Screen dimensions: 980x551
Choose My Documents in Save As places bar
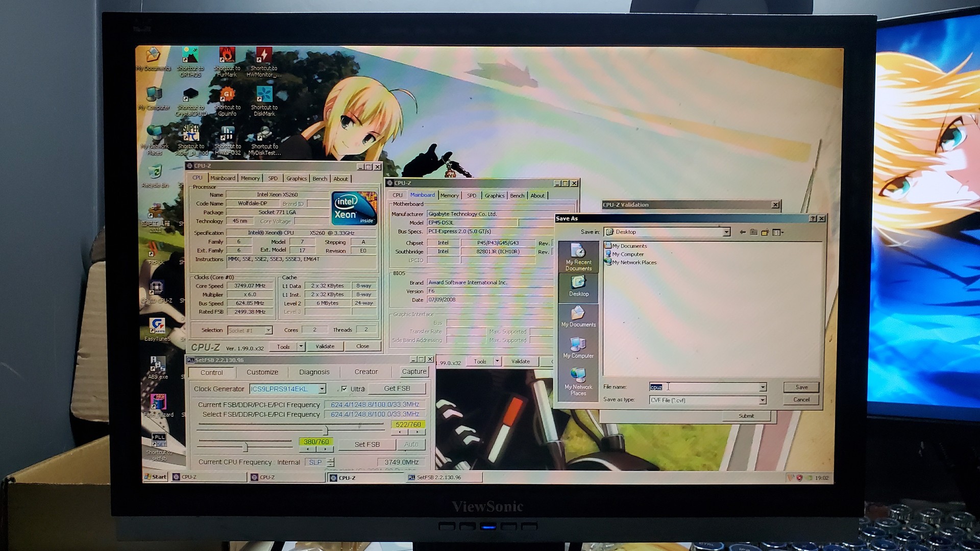tap(578, 317)
